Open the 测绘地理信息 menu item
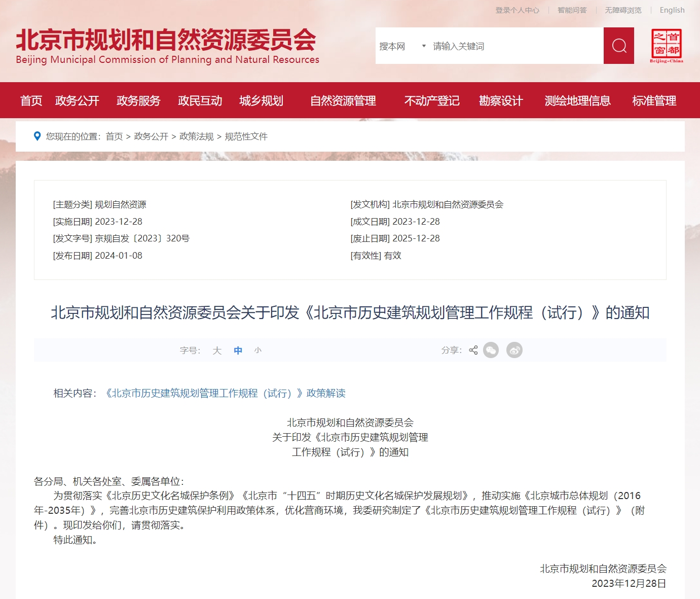700x599 pixels. click(577, 101)
